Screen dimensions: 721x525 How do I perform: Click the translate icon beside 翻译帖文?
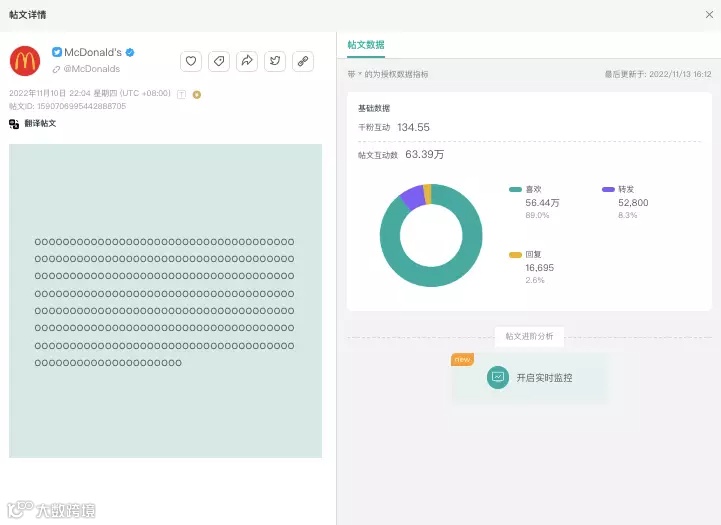click(x=14, y=124)
